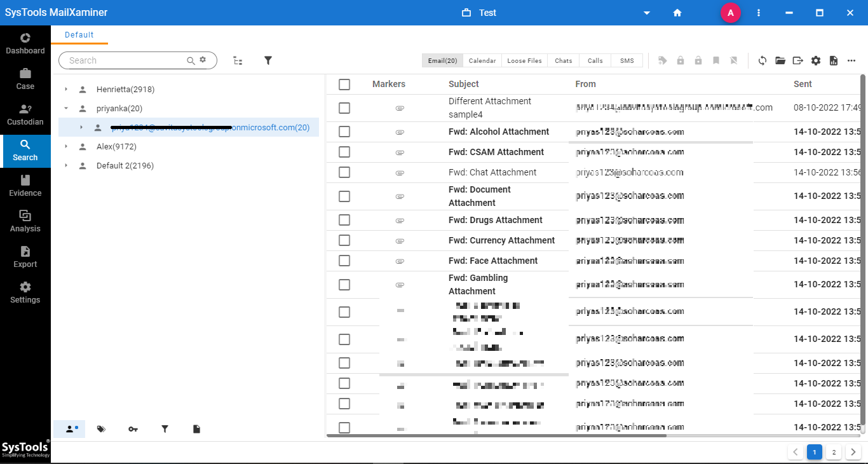Image resolution: width=868 pixels, height=464 pixels.
Task: Click the bookmark icon in toolbar
Action: click(716, 60)
